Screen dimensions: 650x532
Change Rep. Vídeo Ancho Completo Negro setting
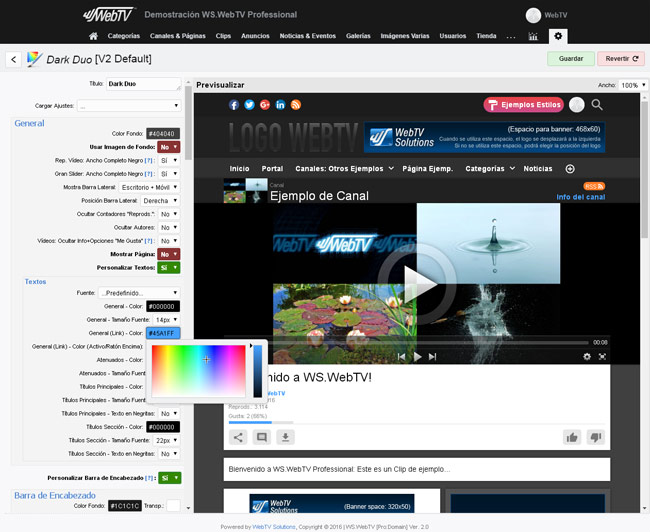(169, 160)
